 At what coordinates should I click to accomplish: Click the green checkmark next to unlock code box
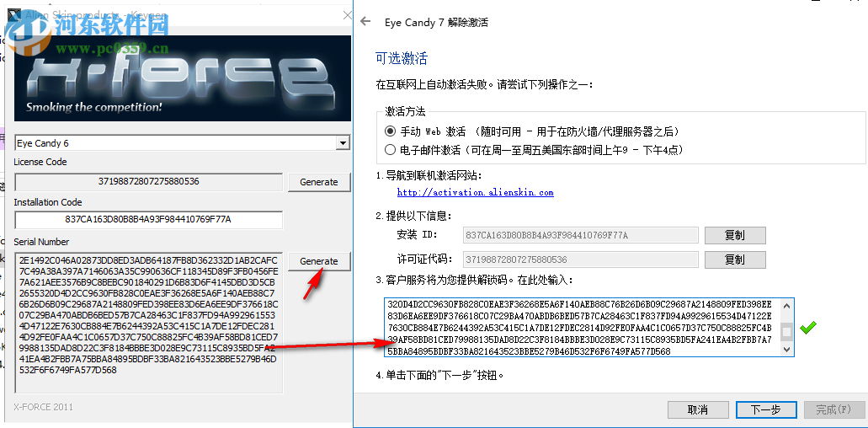[x=807, y=327]
